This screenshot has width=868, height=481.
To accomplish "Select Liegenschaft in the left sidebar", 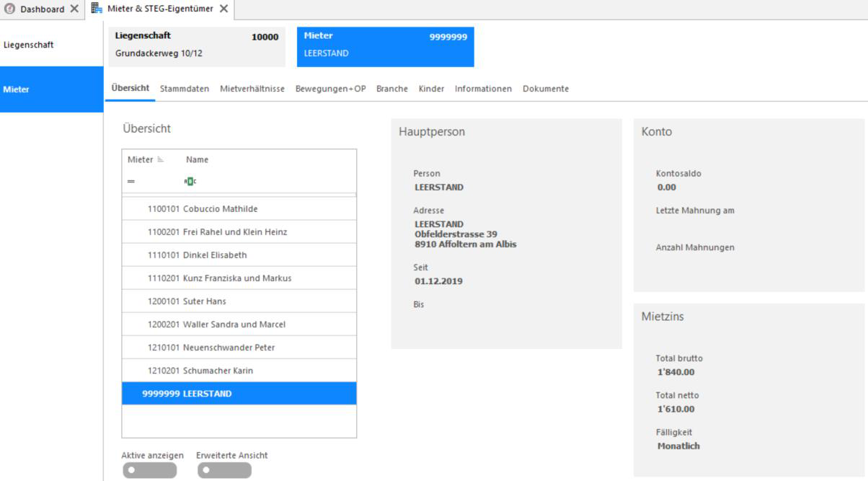I will pos(52,45).
